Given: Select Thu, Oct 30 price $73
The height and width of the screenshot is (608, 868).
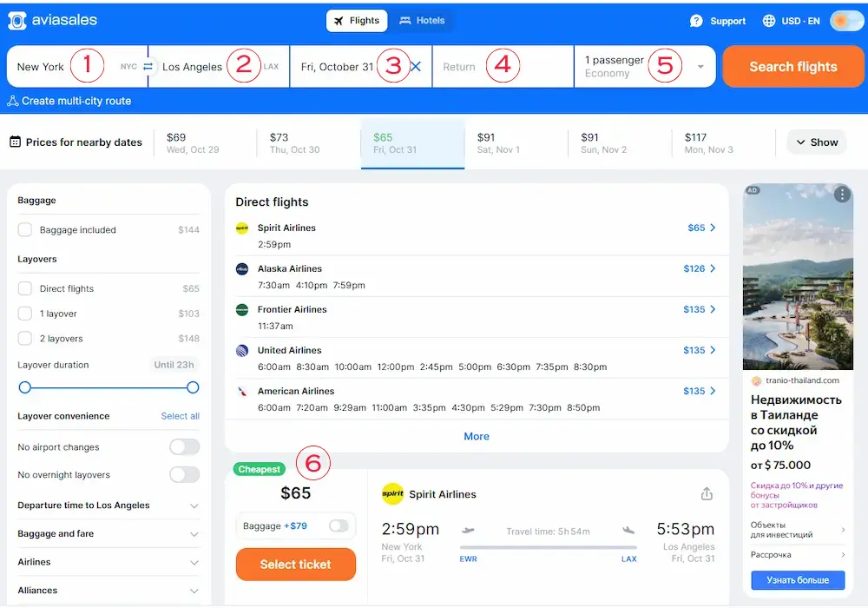Looking at the screenshot, I should [x=309, y=142].
